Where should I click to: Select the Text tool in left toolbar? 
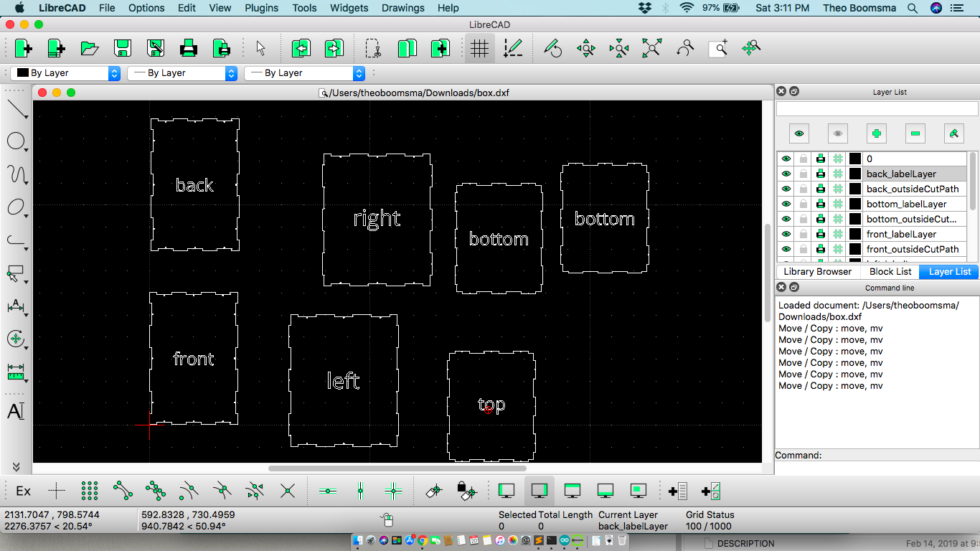pyautogui.click(x=16, y=412)
